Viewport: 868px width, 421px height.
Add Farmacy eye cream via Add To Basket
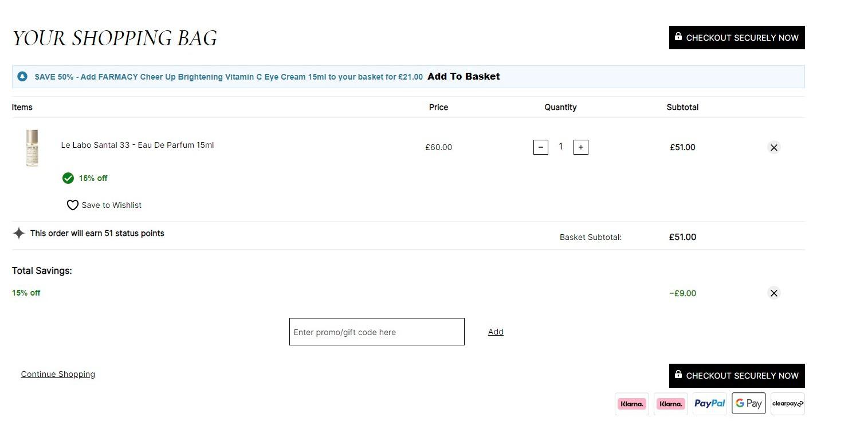coord(464,76)
